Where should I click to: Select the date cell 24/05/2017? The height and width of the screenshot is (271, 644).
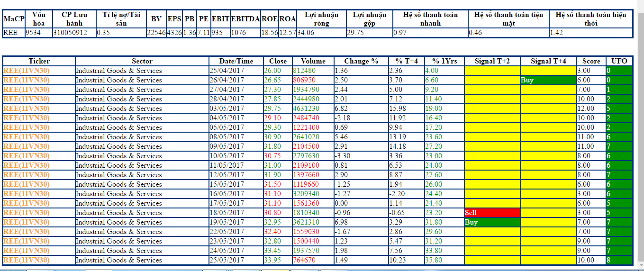click(x=227, y=251)
